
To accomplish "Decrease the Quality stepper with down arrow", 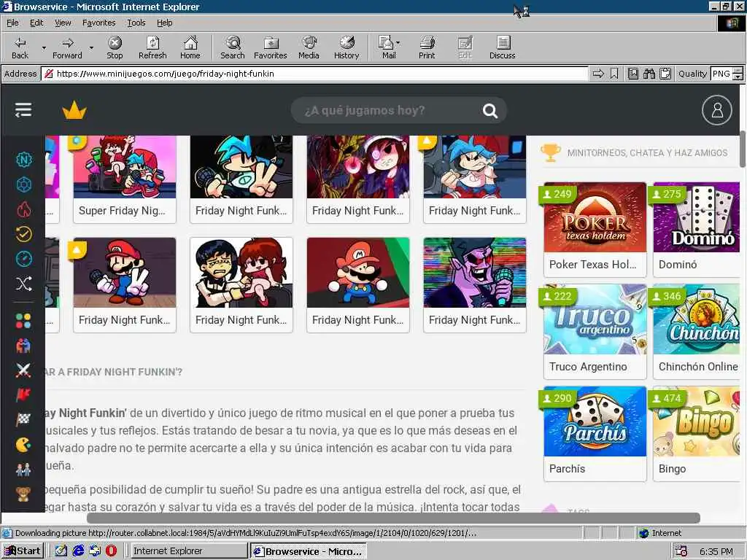I will pos(738,77).
